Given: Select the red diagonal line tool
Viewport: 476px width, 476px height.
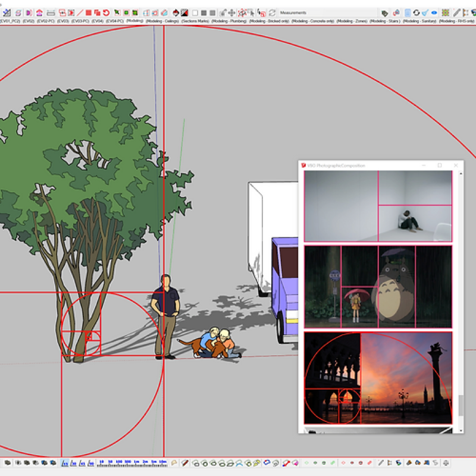Looking at the screenshot, I should tap(80, 12).
